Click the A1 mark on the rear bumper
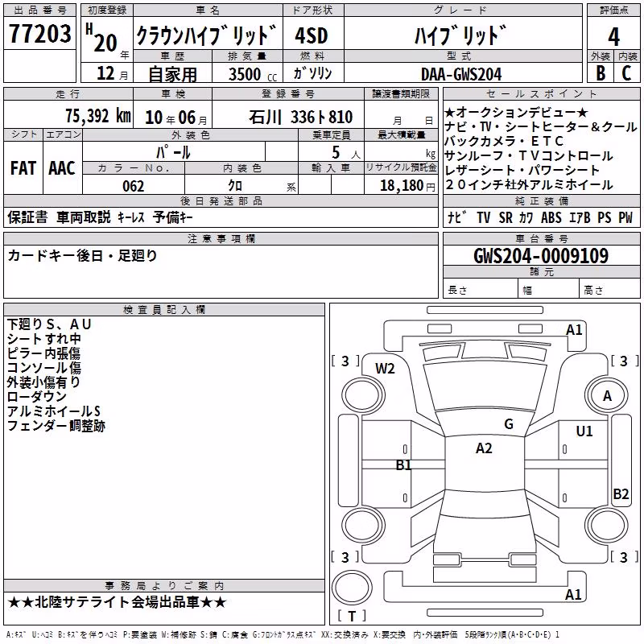The width and height of the screenshot is (644, 644). click(x=573, y=594)
